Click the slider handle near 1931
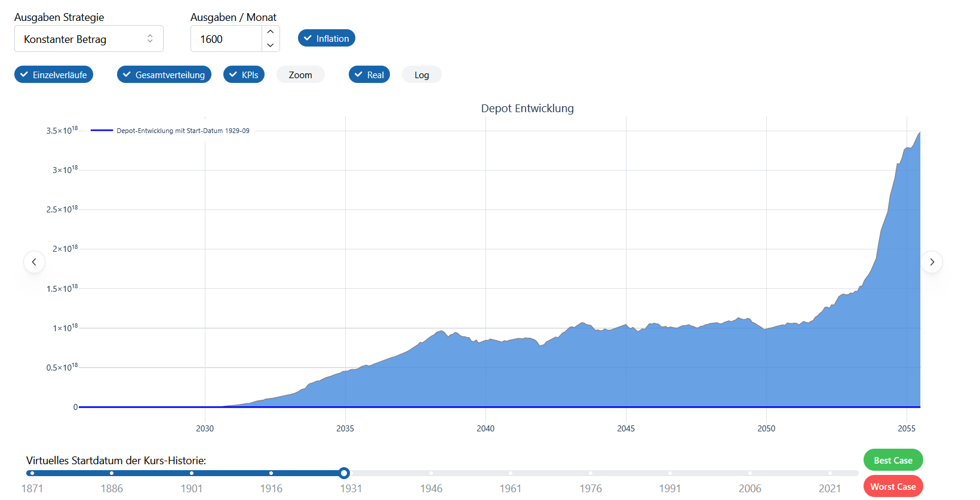980x500 pixels. click(344, 473)
